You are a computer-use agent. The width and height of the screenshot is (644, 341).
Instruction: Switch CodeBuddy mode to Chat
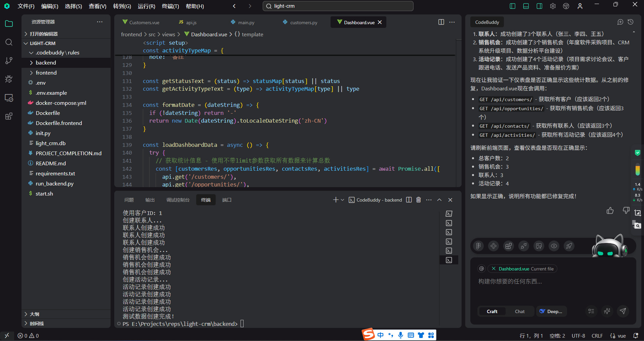520,311
